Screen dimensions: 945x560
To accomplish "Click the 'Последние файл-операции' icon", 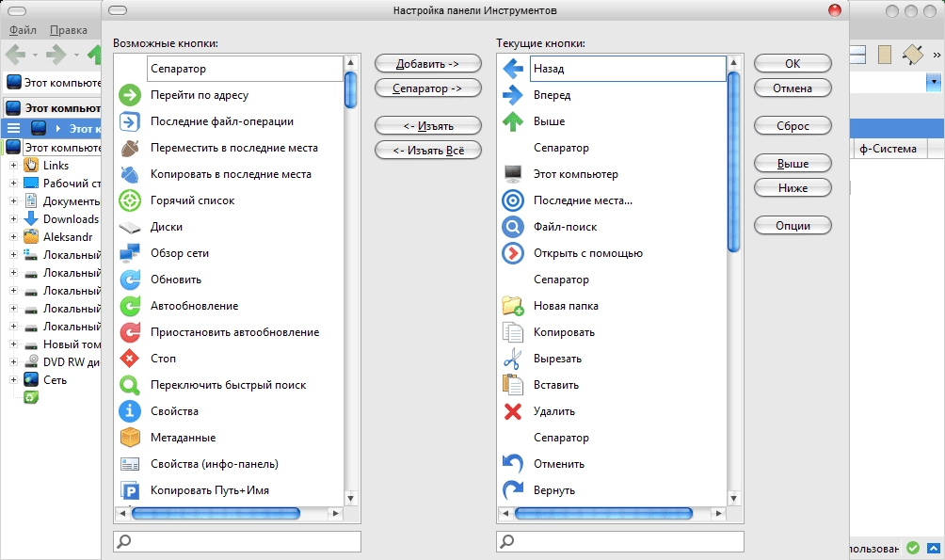I will click(130, 121).
